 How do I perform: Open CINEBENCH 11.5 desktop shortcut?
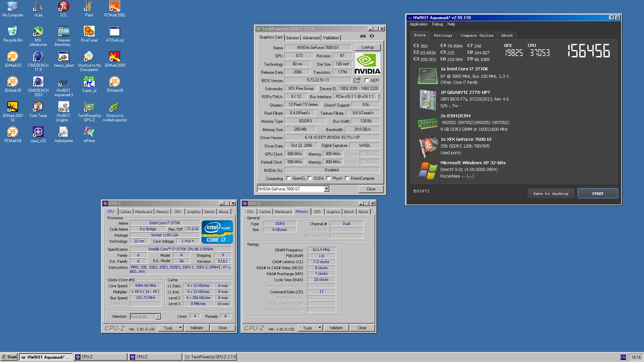[x=38, y=61]
